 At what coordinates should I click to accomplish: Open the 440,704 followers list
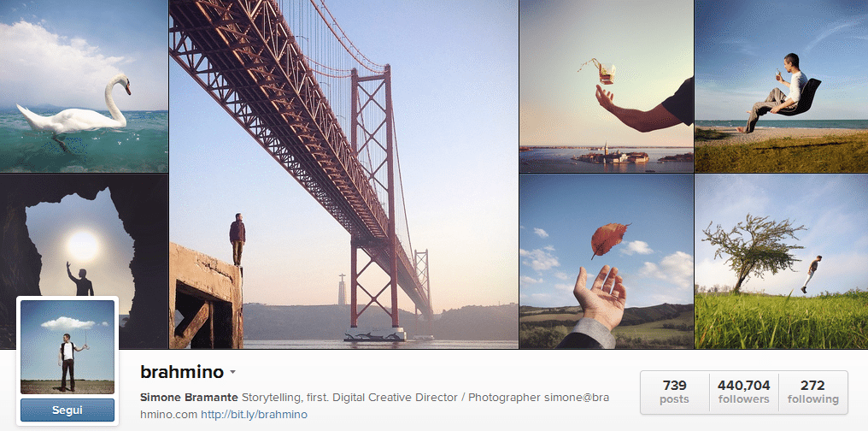coord(743,392)
